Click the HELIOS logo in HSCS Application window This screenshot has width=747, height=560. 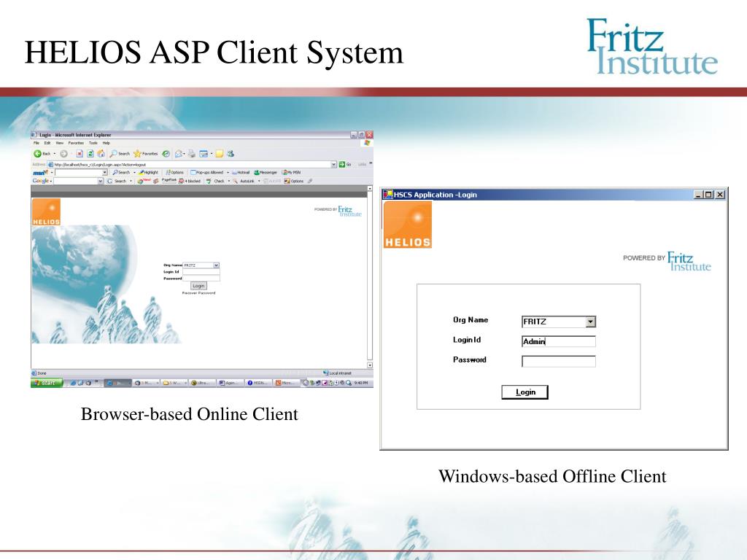[x=408, y=225]
